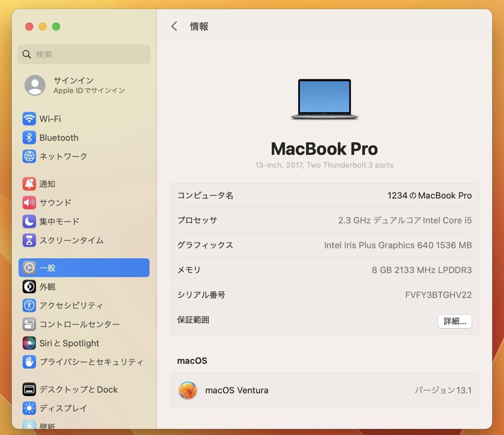Click the コンピュータ名 value 1234のMacBook Pro

click(x=430, y=196)
